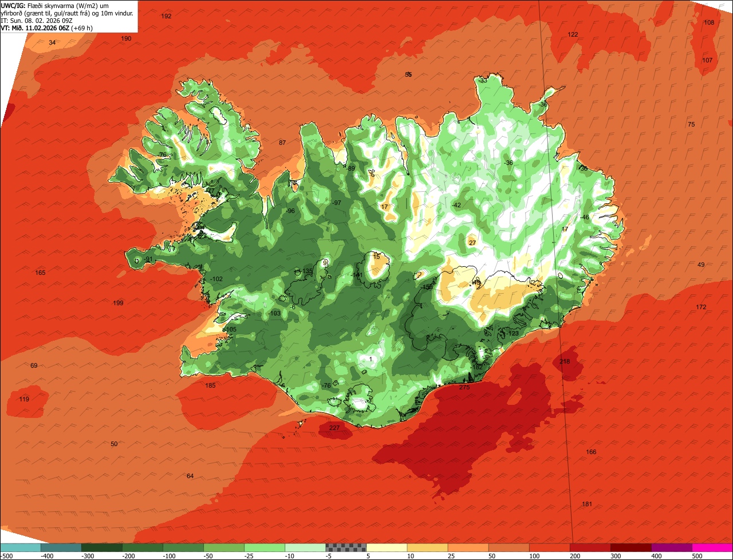Click the light green swatch between -25 and -10
Image resolution: width=733 pixels, height=560 pixels.
point(265,547)
